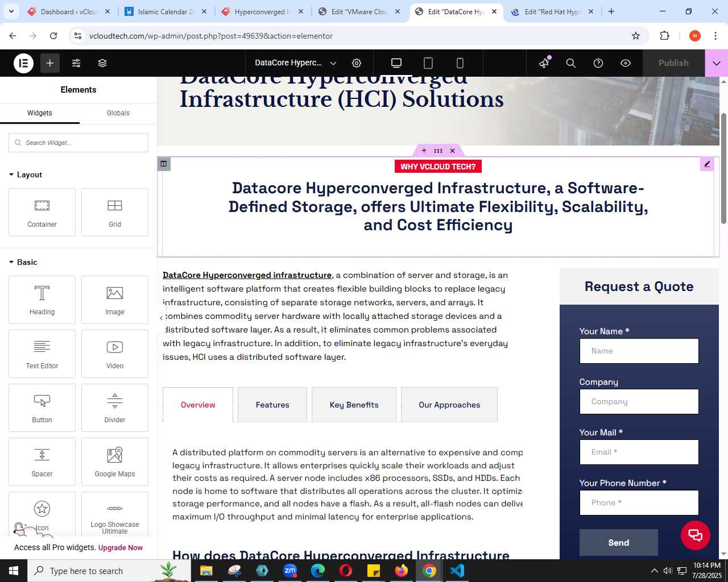This screenshot has height=582, width=728.
Task: Click the Your Mail input field
Action: click(x=639, y=452)
